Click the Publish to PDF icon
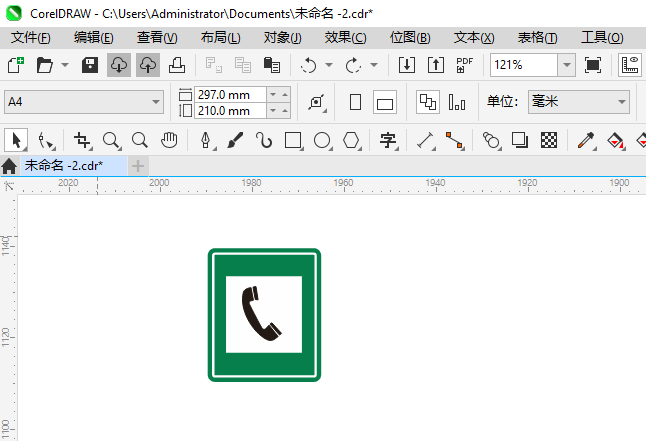Screen dimensions: 646x441 [465, 65]
